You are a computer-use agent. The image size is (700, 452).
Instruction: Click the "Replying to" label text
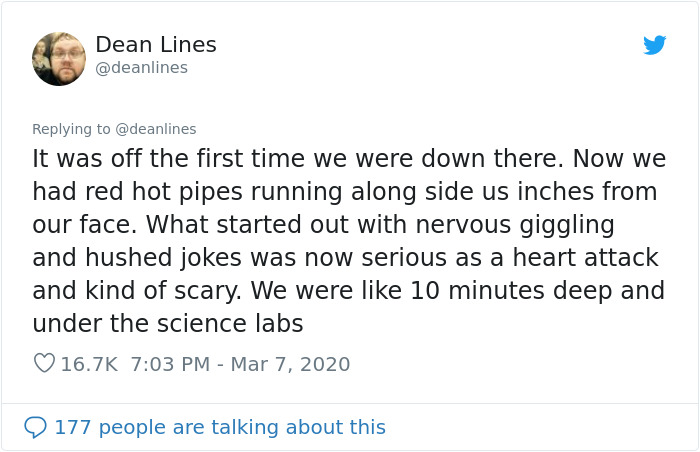(x=71, y=129)
